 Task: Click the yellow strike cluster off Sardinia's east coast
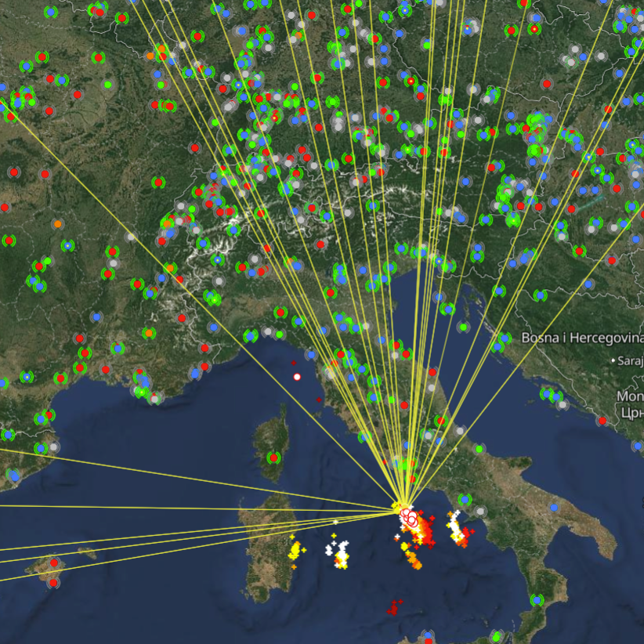295,549
